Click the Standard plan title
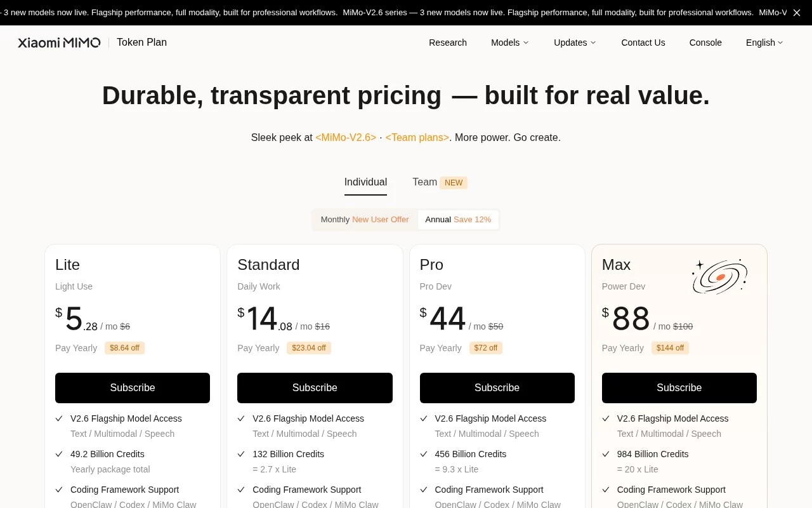Image resolution: width=812 pixels, height=508 pixels. pyautogui.click(x=268, y=265)
